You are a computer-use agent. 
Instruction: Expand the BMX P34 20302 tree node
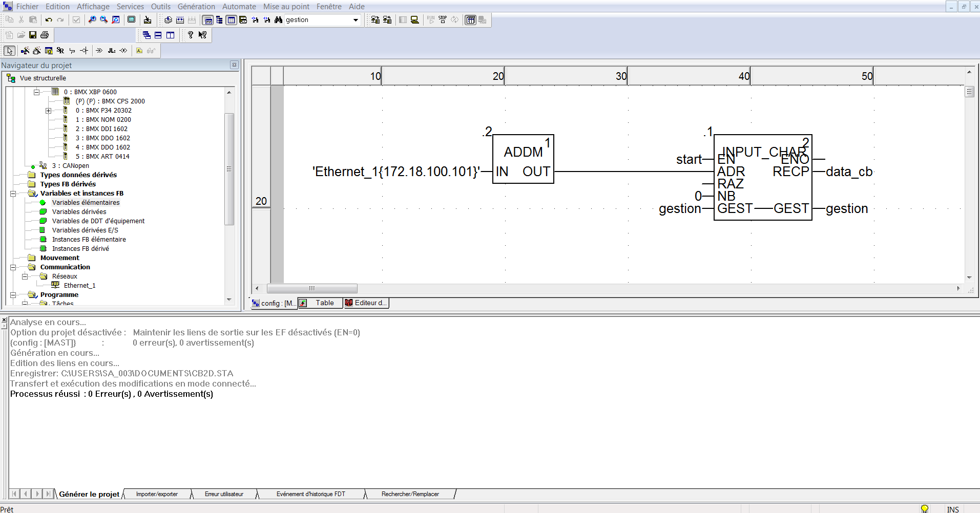click(x=48, y=111)
